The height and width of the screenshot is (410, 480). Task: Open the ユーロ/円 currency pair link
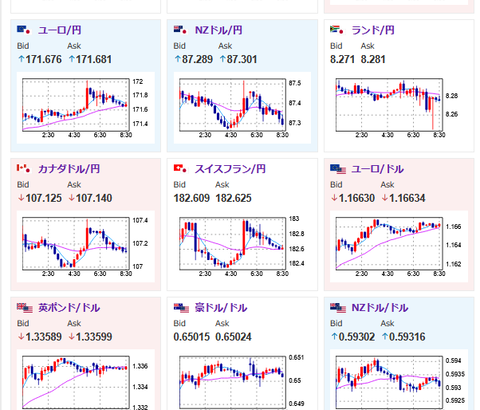(60, 30)
